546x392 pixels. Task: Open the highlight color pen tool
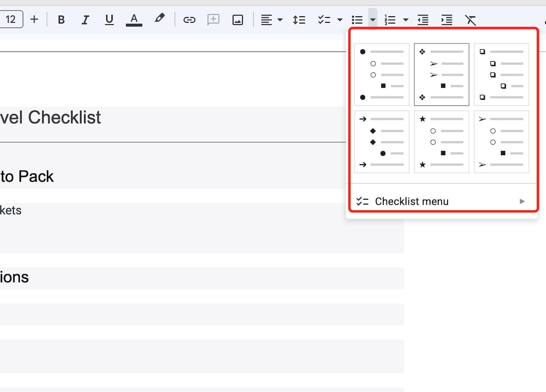click(x=159, y=19)
